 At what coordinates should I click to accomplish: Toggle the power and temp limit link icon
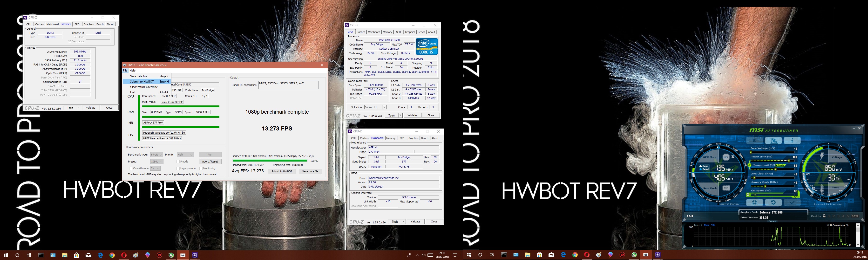point(749,165)
